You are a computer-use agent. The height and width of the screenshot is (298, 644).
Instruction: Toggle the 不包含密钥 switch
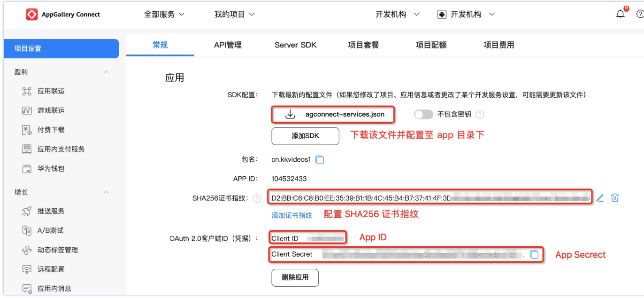[x=423, y=114]
